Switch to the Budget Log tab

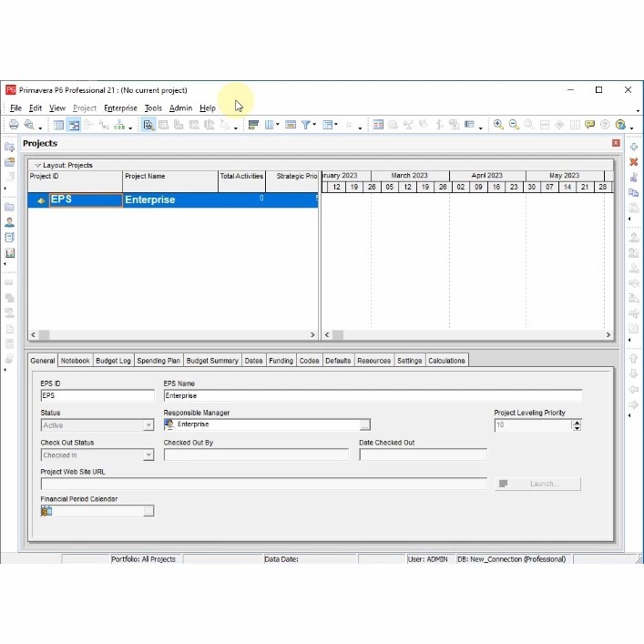click(x=113, y=361)
